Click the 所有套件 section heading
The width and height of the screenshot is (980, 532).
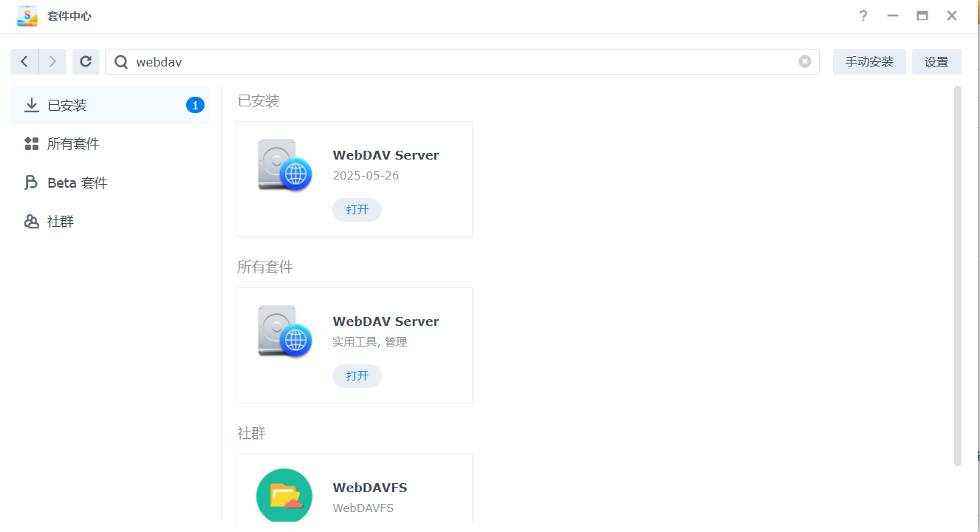tap(265, 267)
